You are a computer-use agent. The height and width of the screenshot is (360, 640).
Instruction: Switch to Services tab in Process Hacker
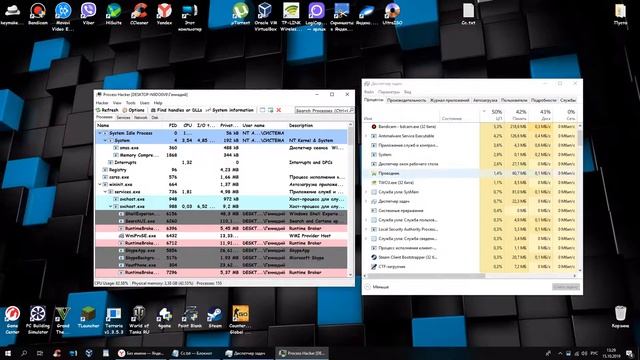123,118
